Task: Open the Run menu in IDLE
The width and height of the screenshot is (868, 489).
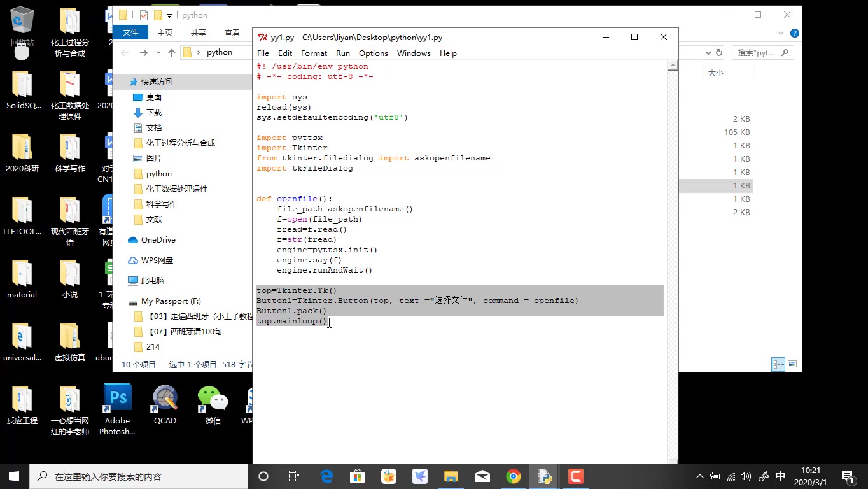Action: tap(342, 53)
